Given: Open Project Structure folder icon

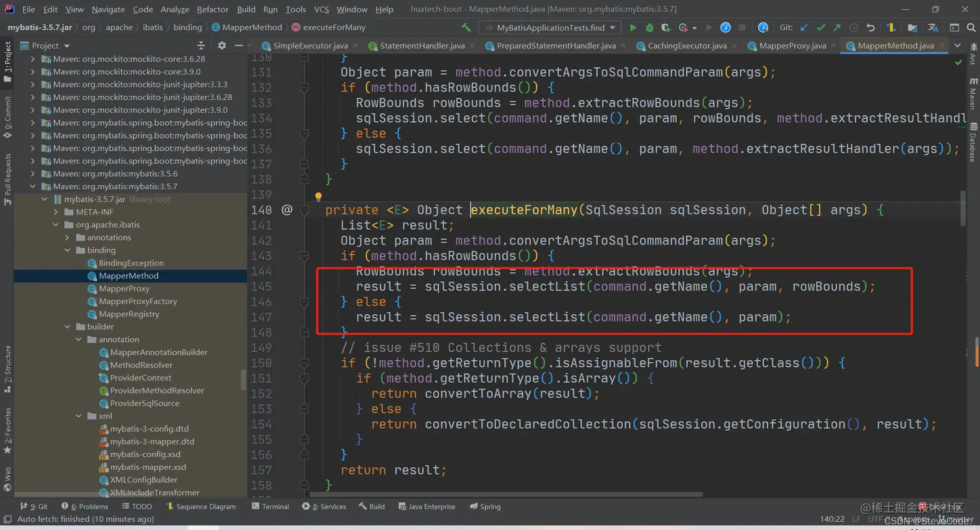Looking at the screenshot, I should (x=913, y=27).
